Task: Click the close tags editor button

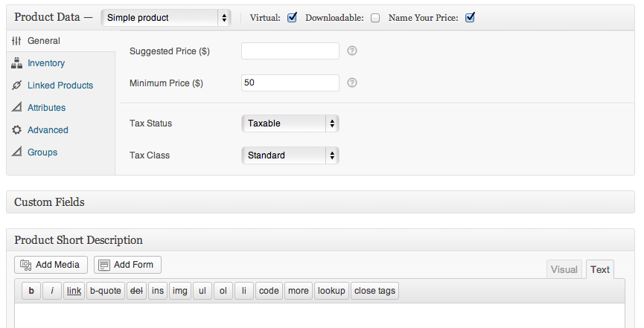Action: [x=374, y=291]
